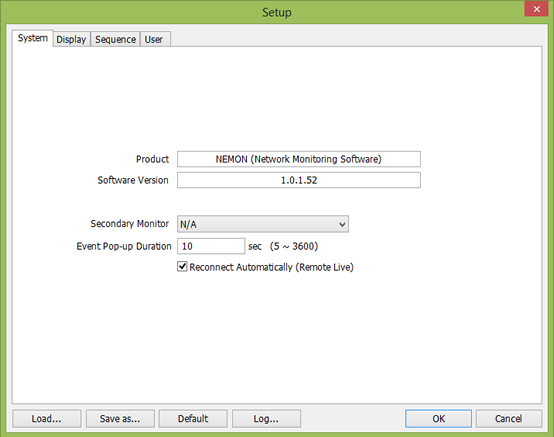Select the User tab
Image resolution: width=554 pixels, height=437 pixels.
coord(155,39)
